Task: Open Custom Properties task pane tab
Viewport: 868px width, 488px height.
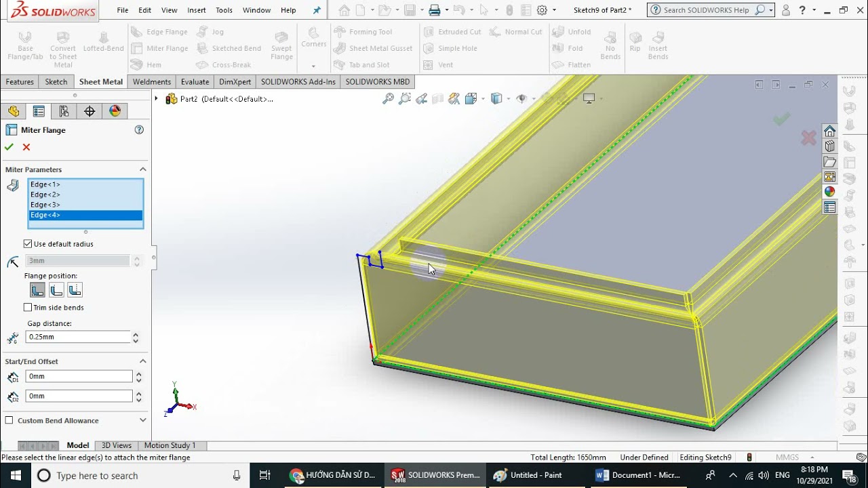Action: coord(829,207)
